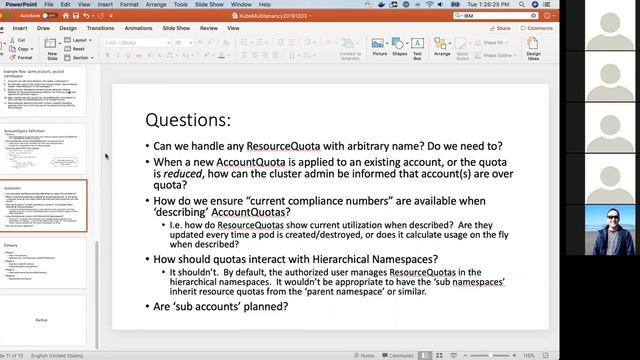Select the Delivery slide thumbnail

pyautogui.click(x=43, y=263)
